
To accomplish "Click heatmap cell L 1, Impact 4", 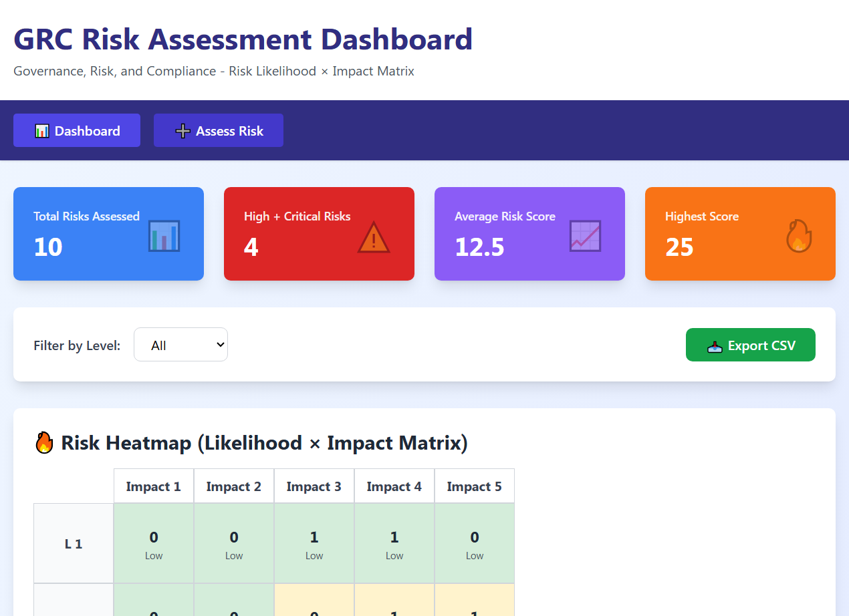I will point(394,543).
